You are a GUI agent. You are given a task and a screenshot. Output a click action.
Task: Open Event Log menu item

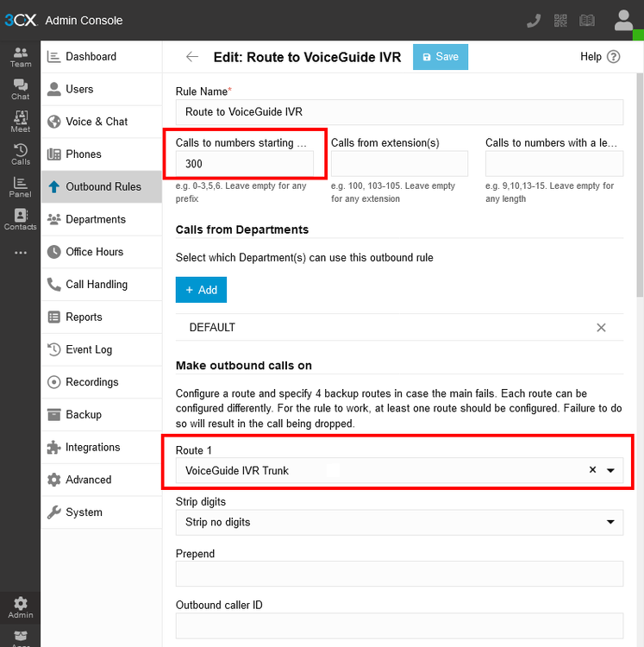coord(102,350)
